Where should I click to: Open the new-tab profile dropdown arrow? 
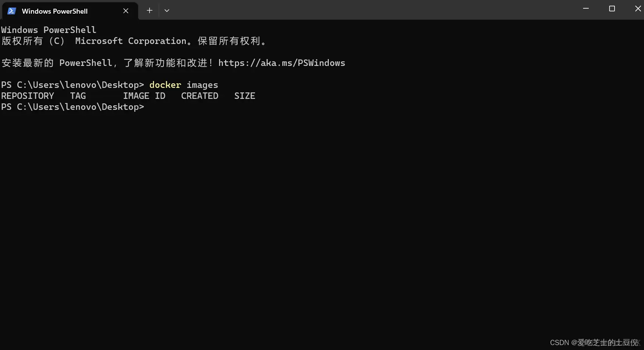[167, 11]
